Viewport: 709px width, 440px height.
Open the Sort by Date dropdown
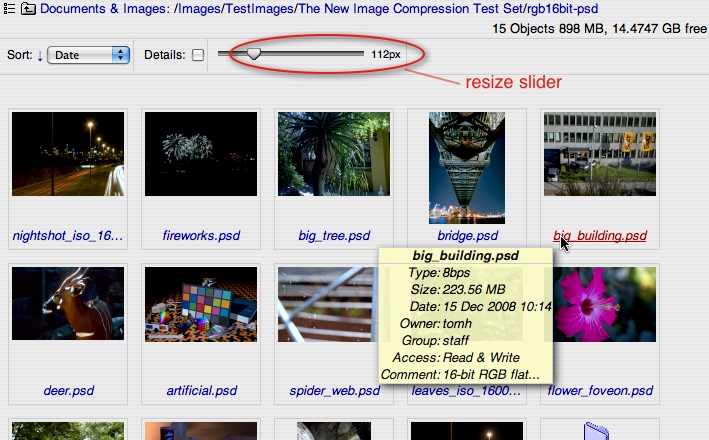point(88,55)
